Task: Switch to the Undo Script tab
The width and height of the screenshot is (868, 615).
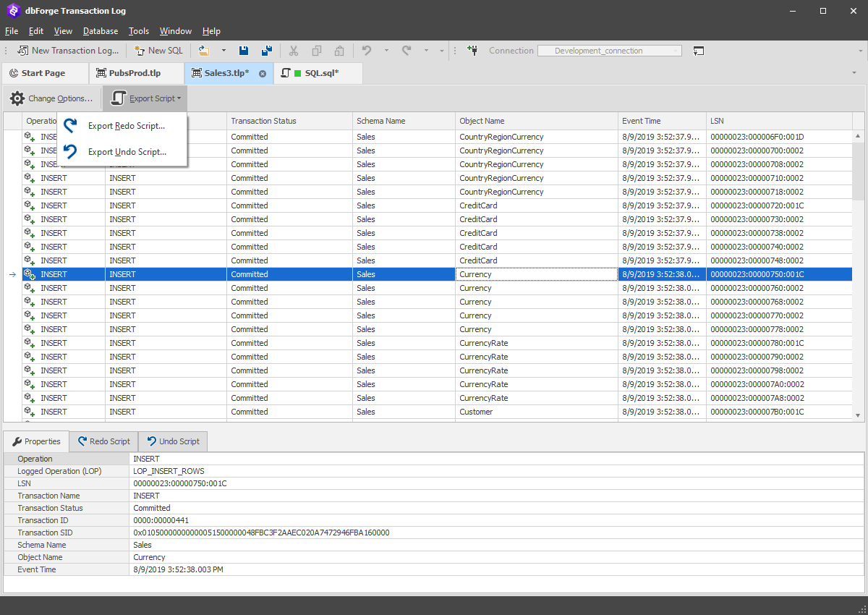Action: [x=172, y=441]
